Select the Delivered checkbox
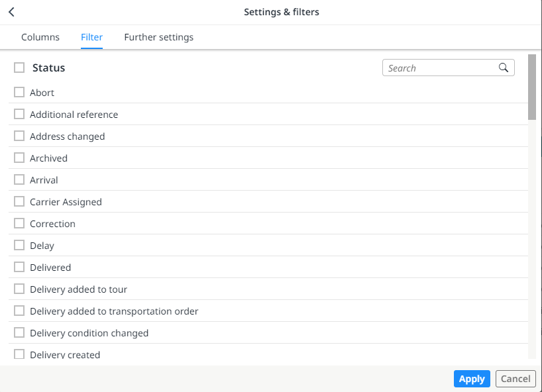The width and height of the screenshot is (542, 392). (x=19, y=268)
